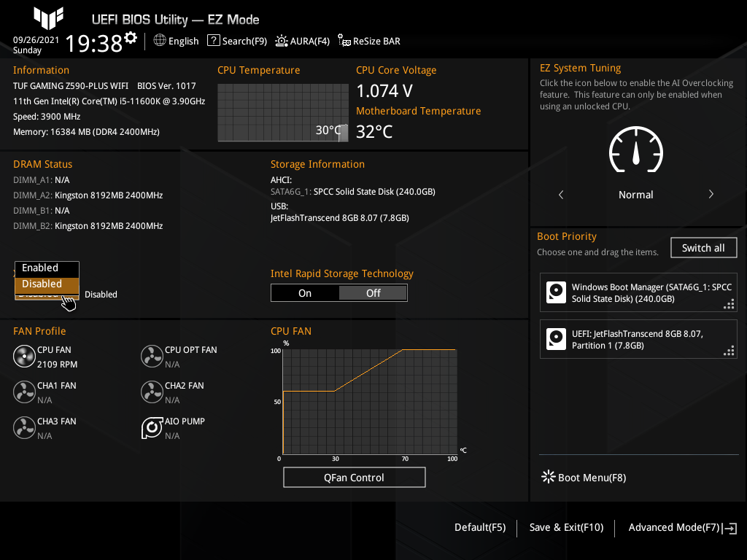This screenshot has width=747, height=560.
Task: Click the Windows Boot Manager drive icon
Action: click(x=556, y=292)
